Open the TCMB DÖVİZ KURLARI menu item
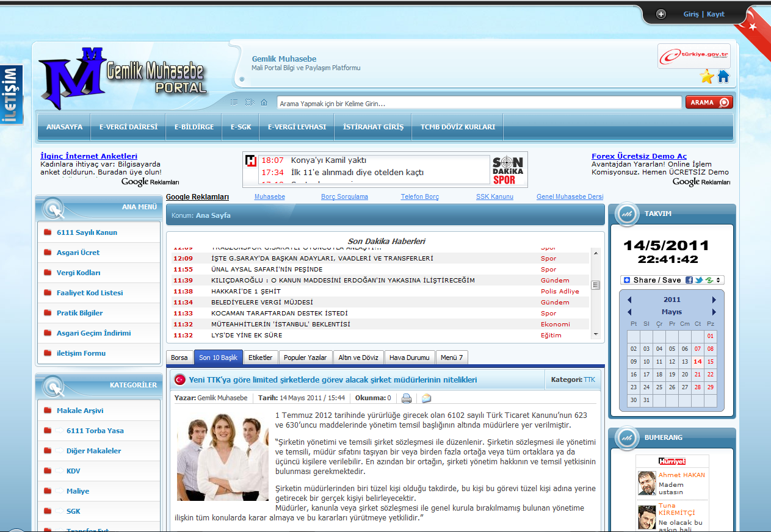The height and width of the screenshot is (532, 771). coord(458,127)
